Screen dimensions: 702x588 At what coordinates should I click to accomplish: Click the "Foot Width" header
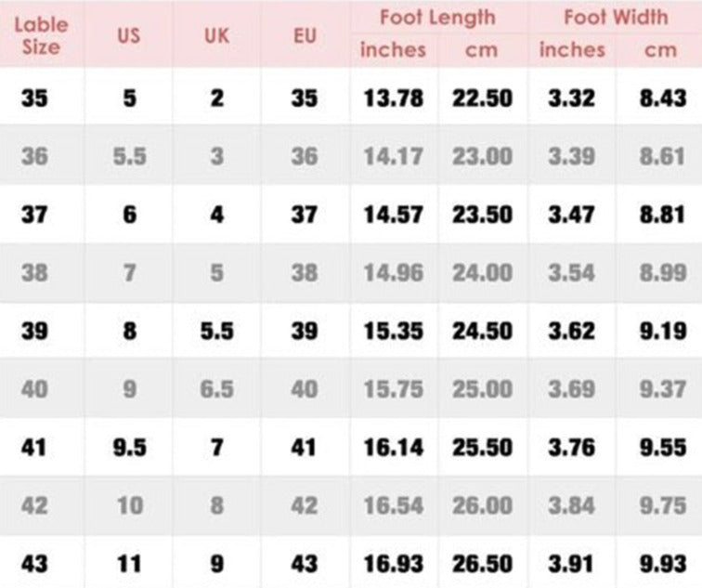(615, 17)
